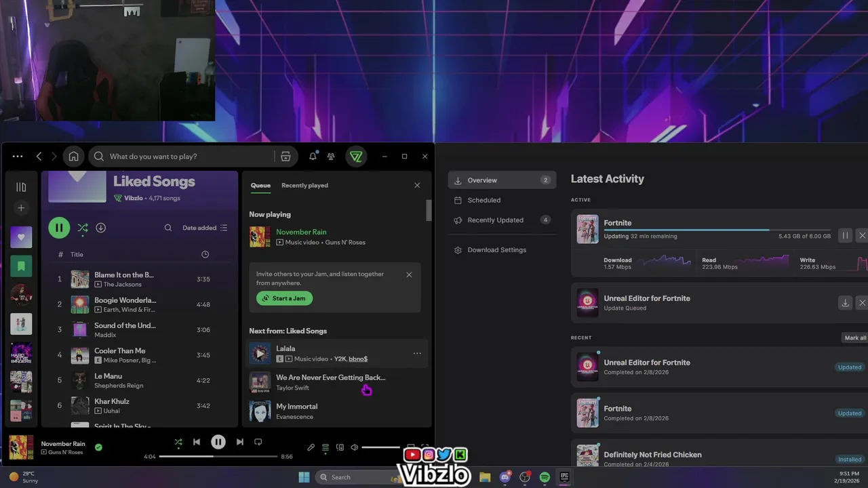868x488 pixels.
Task: Open the Windows Start button
Action: point(304,477)
